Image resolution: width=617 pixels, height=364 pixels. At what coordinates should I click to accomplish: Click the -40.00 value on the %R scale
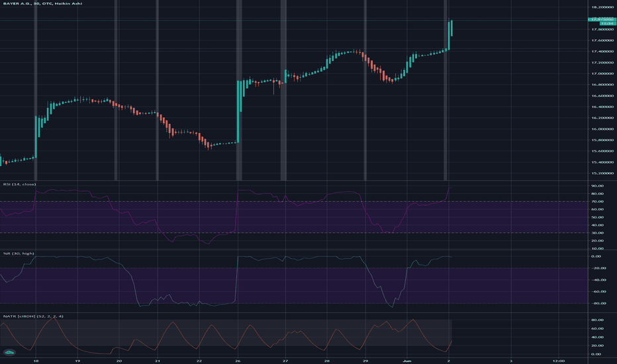pos(598,280)
